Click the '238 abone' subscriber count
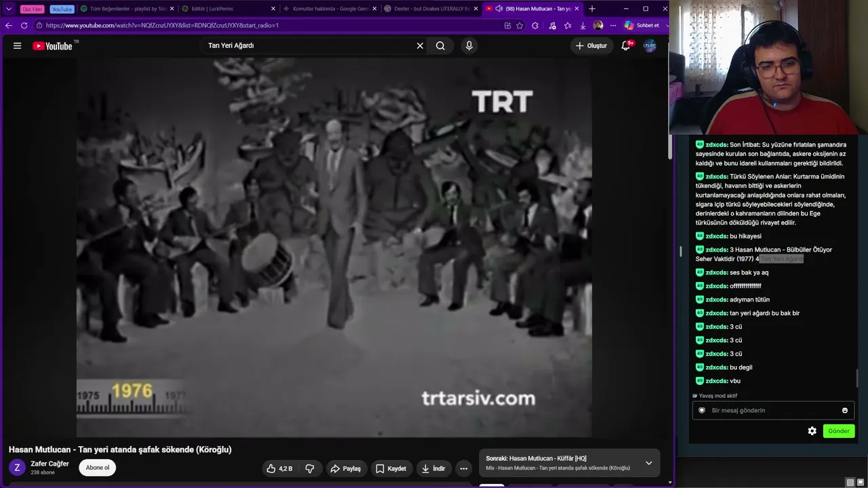The height and width of the screenshot is (488, 868). [41, 472]
